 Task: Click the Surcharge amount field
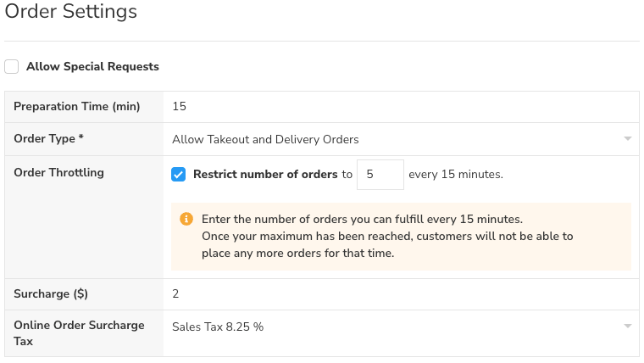[398, 294]
